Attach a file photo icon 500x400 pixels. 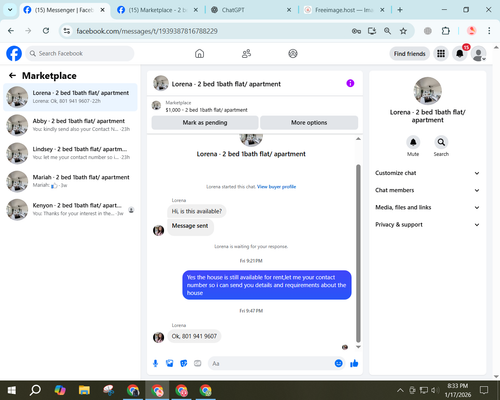(170, 363)
